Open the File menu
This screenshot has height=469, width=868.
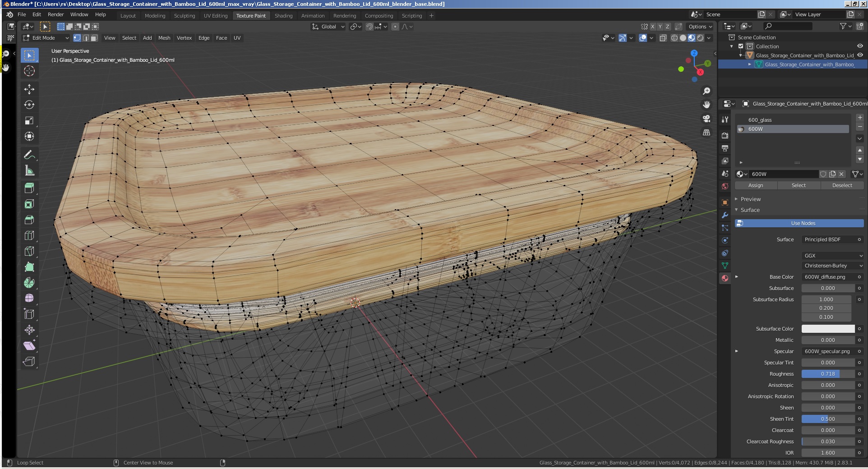coord(22,14)
